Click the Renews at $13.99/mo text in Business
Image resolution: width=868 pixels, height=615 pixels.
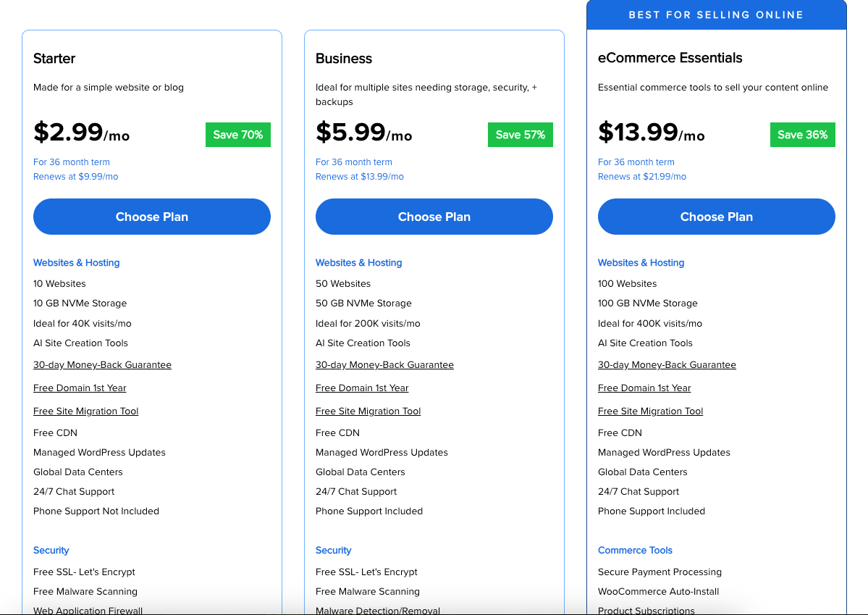pos(360,177)
